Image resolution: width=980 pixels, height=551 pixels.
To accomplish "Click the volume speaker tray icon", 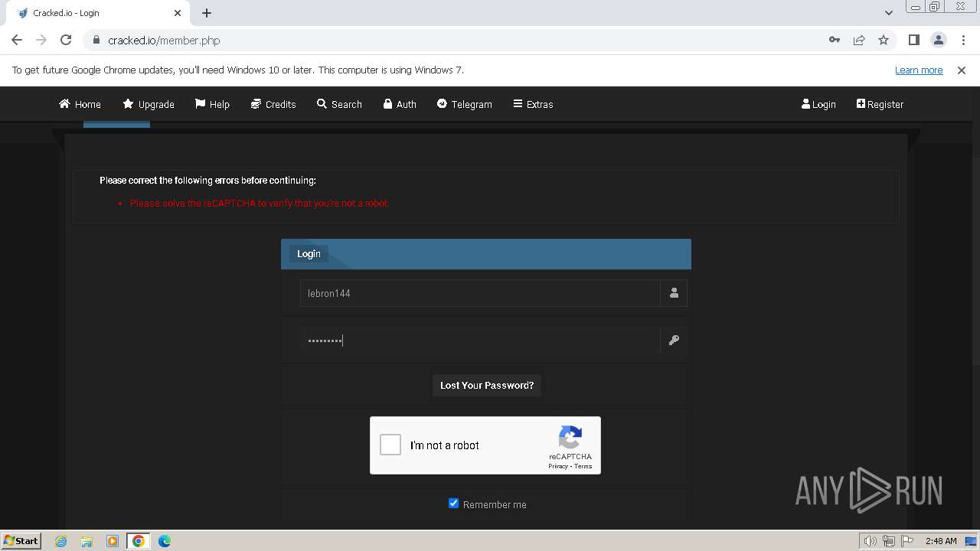I will point(870,541).
